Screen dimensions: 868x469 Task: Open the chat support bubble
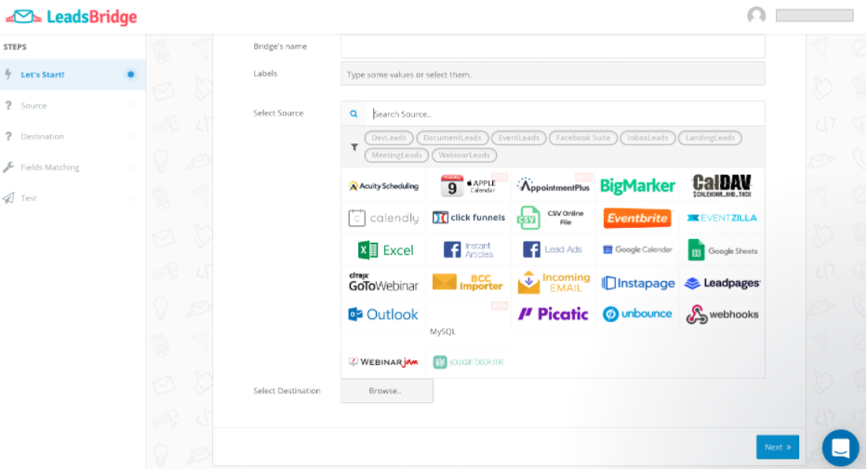coord(840,448)
